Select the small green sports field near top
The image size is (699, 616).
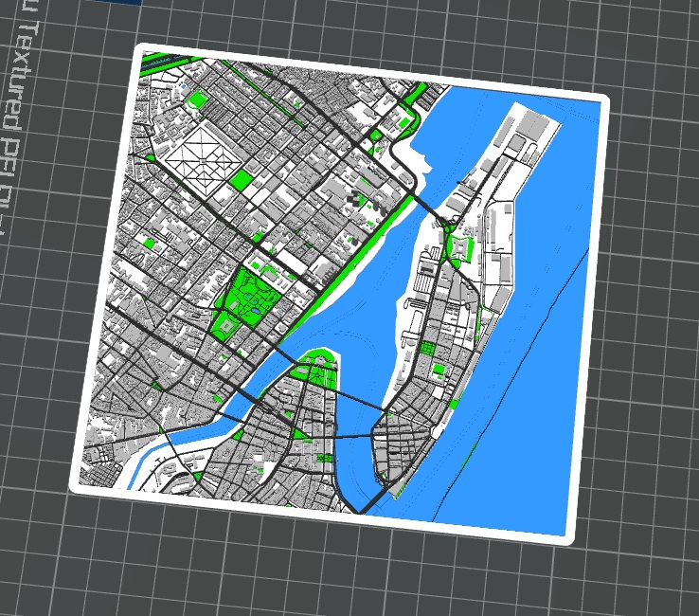(x=199, y=98)
